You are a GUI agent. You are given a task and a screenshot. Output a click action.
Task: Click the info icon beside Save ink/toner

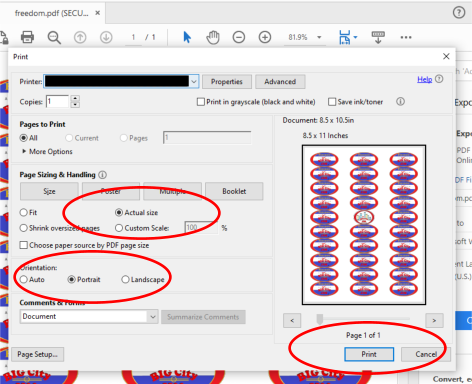tap(400, 101)
